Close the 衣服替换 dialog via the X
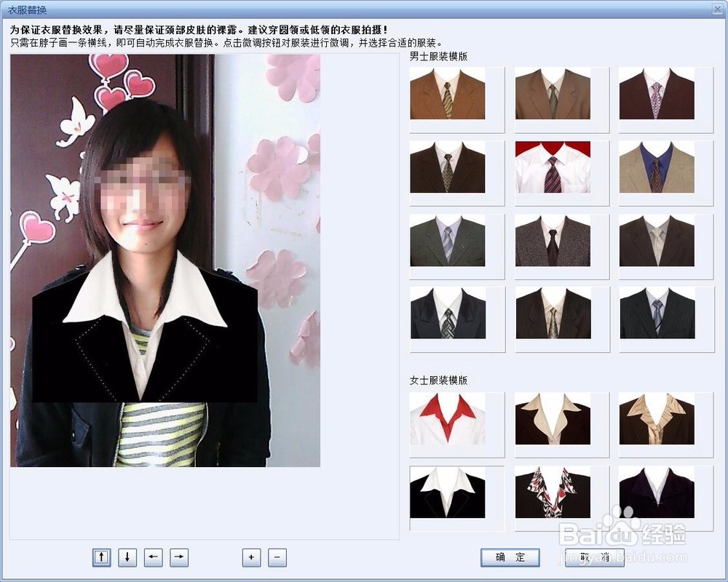728x582 pixels. (x=719, y=8)
